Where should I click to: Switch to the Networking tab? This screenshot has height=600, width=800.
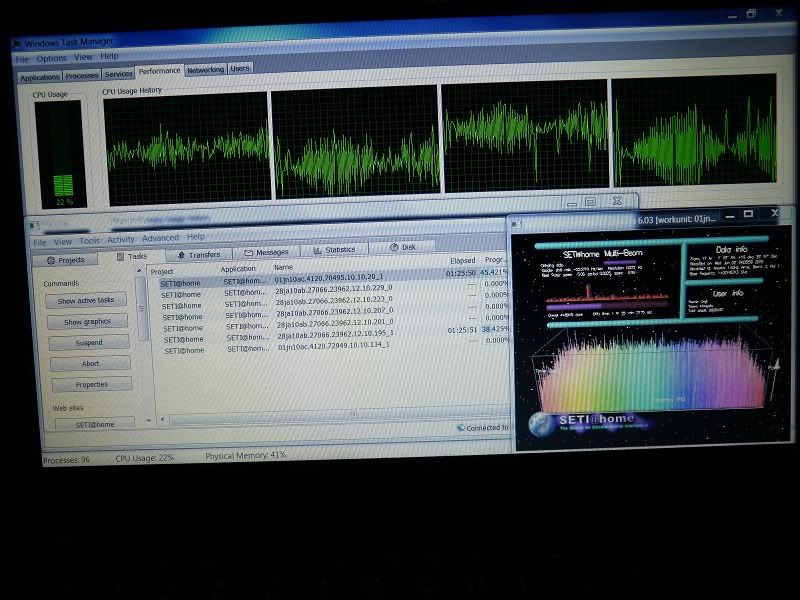pos(205,70)
